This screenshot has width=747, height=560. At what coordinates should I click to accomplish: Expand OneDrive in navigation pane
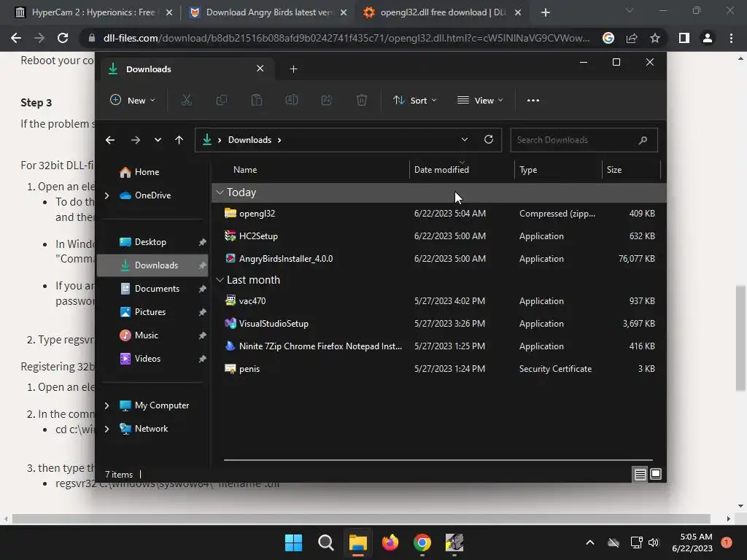[x=107, y=195]
